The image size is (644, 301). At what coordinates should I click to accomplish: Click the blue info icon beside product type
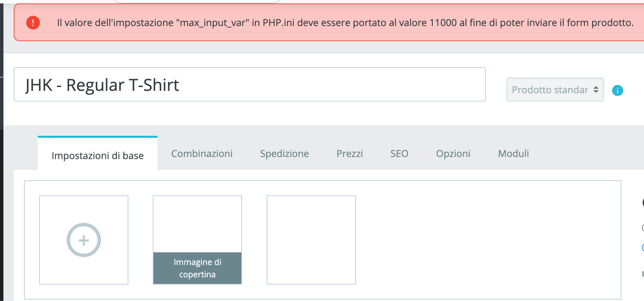click(617, 91)
